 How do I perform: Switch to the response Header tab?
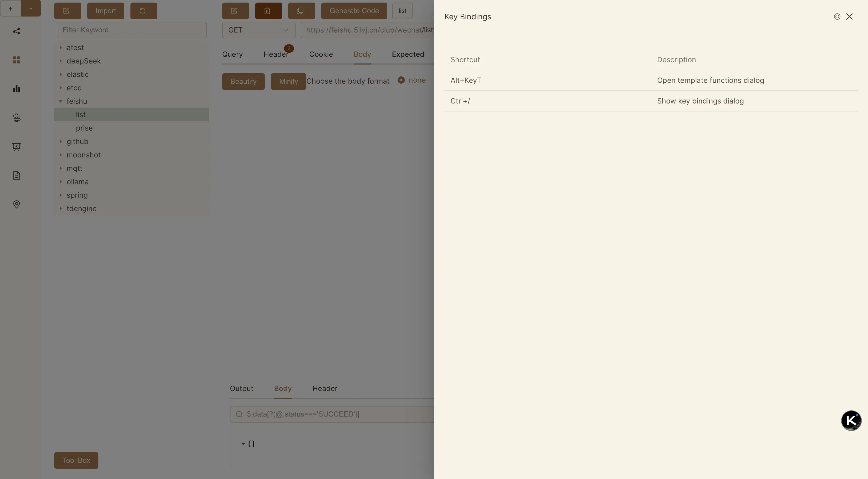pos(325,388)
